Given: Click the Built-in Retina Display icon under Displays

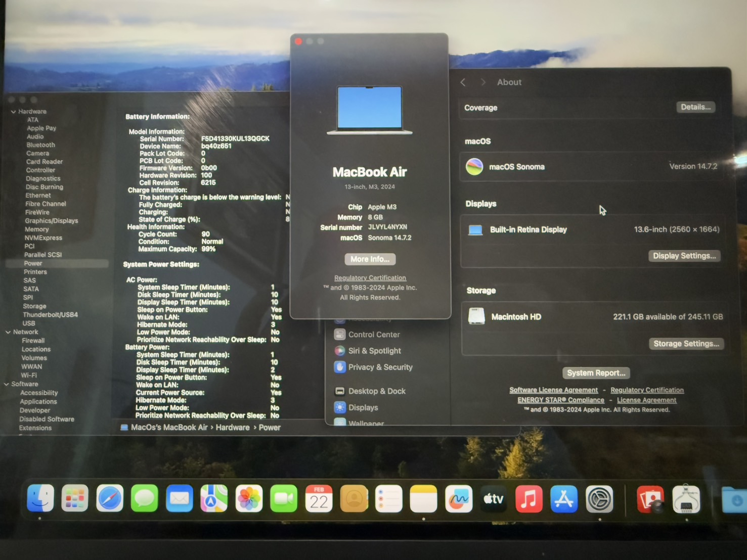Looking at the screenshot, I should coord(475,229).
